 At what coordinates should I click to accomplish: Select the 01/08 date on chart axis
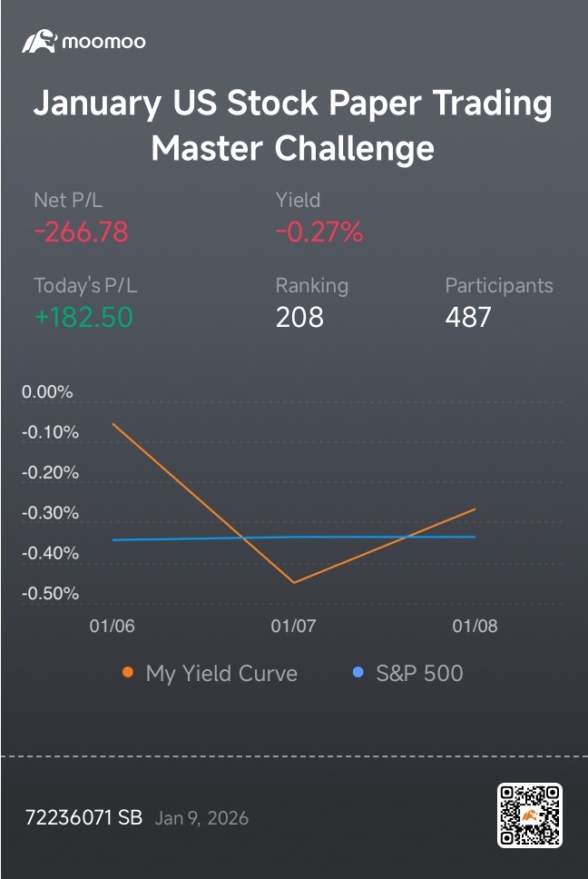[475, 626]
